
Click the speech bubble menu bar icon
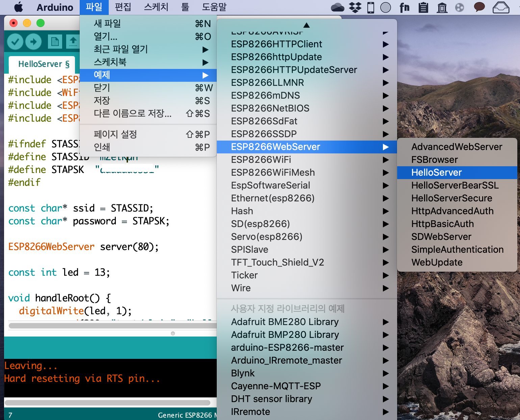point(479,7)
